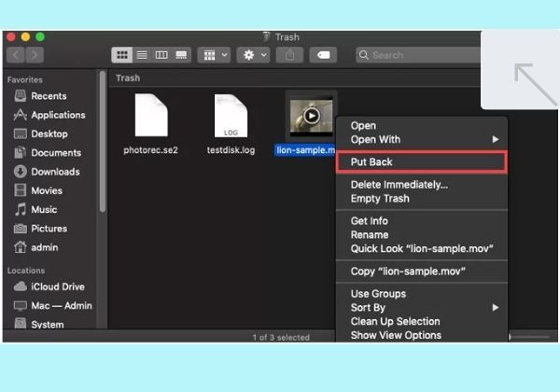The width and height of the screenshot is (560, 392).
Task: Switch to icon view in toolbar
Action: point(121,55)
